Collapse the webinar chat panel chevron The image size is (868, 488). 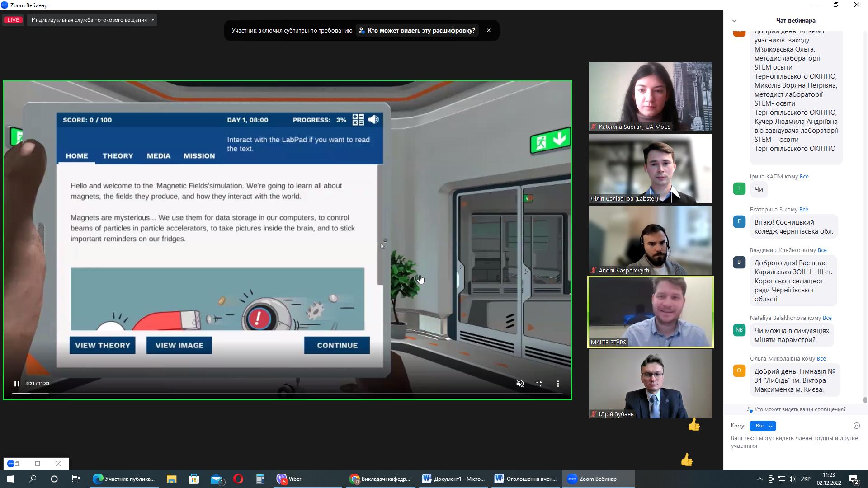(734, 21)
